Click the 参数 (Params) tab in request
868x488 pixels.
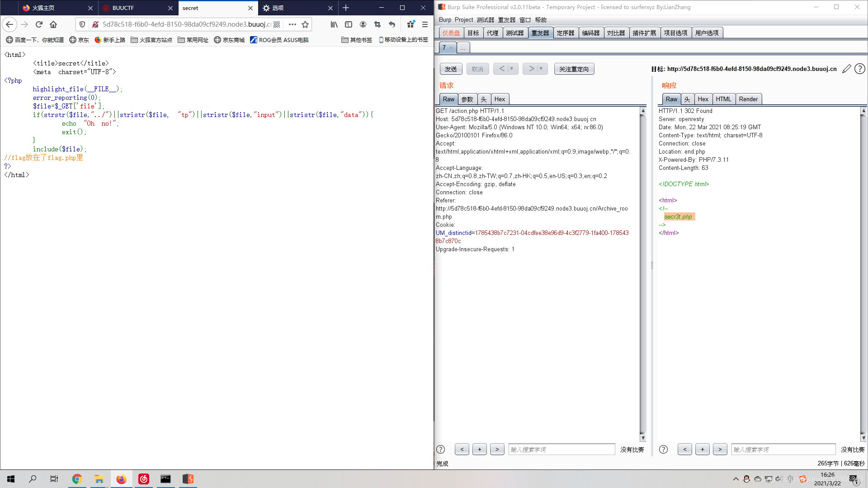click(467, 99)
